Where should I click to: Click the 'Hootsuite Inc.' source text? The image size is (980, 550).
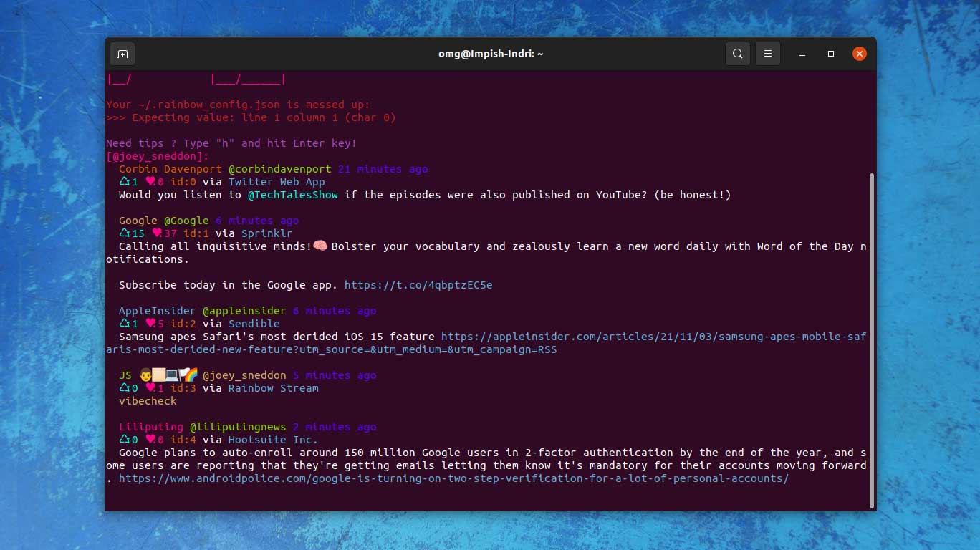pos(274,440)
